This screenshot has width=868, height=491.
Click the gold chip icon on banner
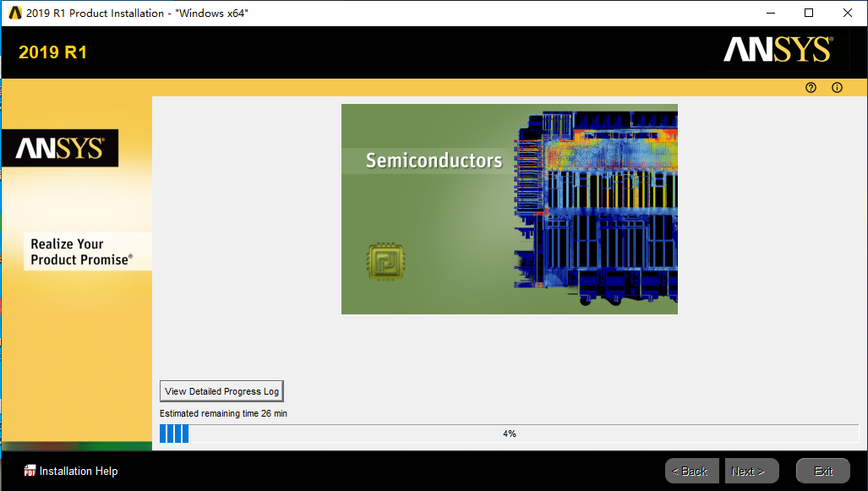pos(386,261)
